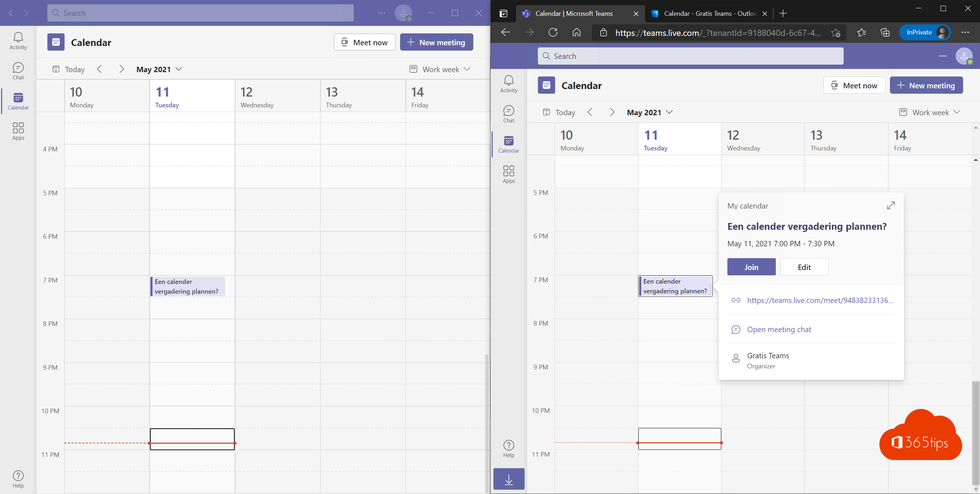Click Edit button for calendar meeting
This screenshot has height=494, width=980.
click(x=805, y=266)
